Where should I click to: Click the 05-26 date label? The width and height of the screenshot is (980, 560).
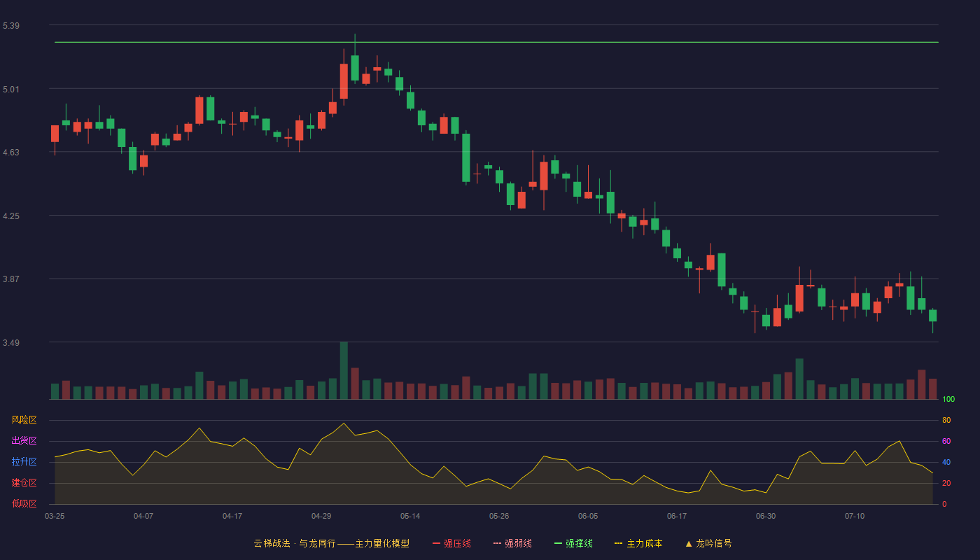(x=499, y=516)
